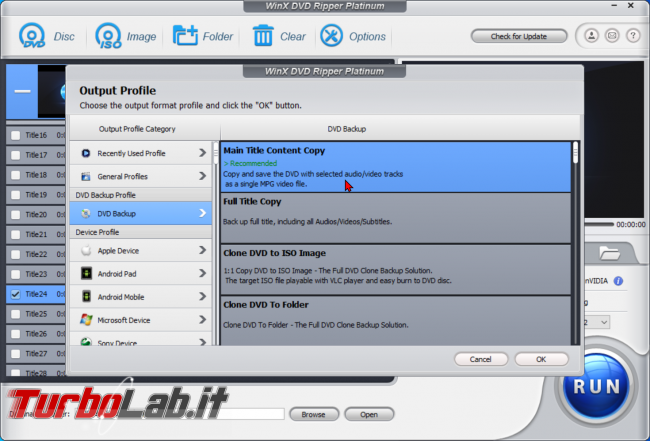
Task: Expand General Profiles arrow
Action: (202, 176)
